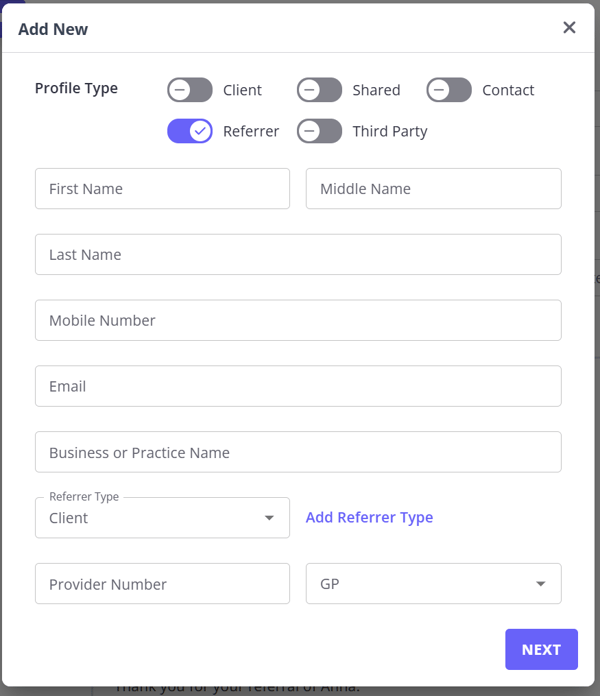Click the GP dropdown arrow icon

point(540,584)
